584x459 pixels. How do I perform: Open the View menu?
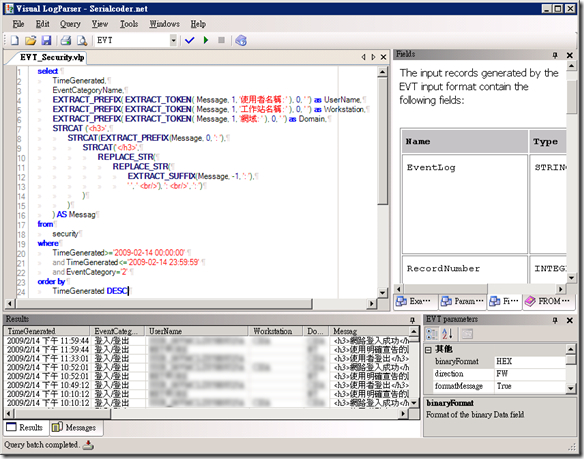tap(100, 24)
